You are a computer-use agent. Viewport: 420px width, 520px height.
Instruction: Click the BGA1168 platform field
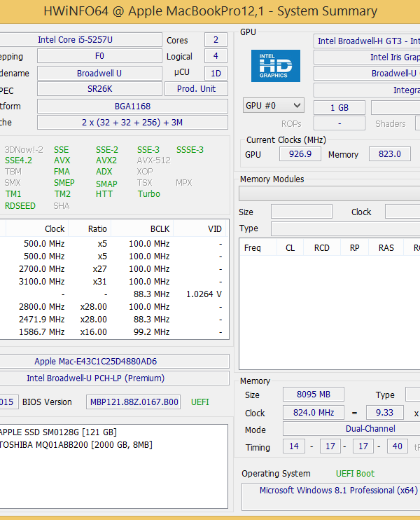tap(132, 106)
